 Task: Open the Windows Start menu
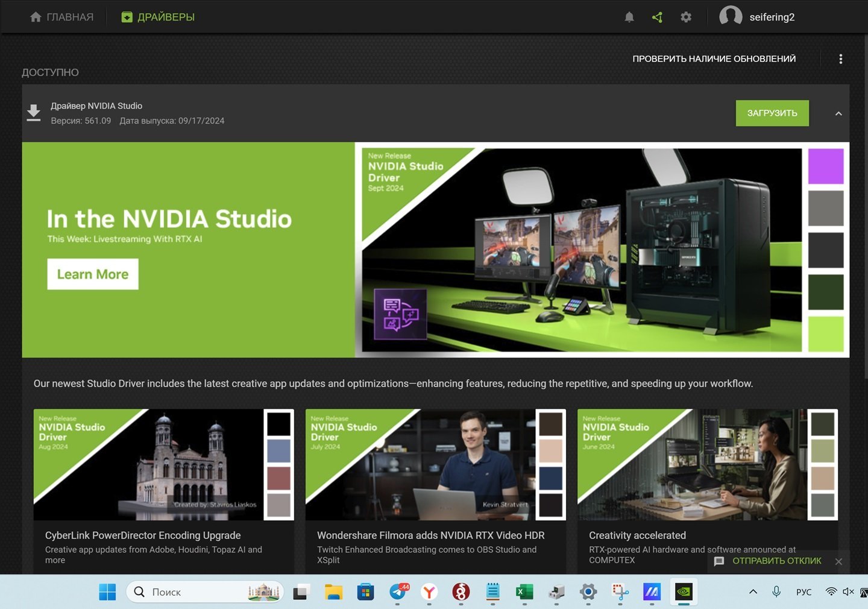(x=107, y=592)
